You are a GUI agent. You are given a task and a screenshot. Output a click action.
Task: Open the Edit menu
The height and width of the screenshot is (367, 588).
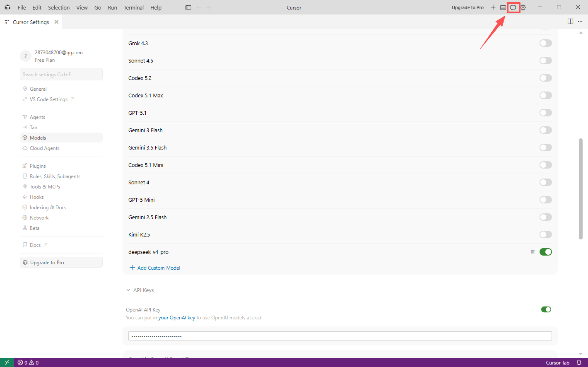pyautogui.click(x=37, y=7)
